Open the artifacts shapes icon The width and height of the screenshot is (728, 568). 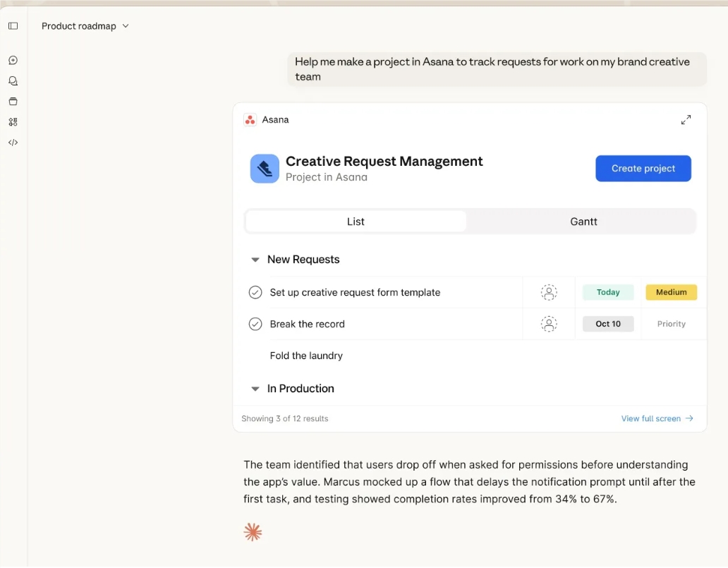(13, 122)
